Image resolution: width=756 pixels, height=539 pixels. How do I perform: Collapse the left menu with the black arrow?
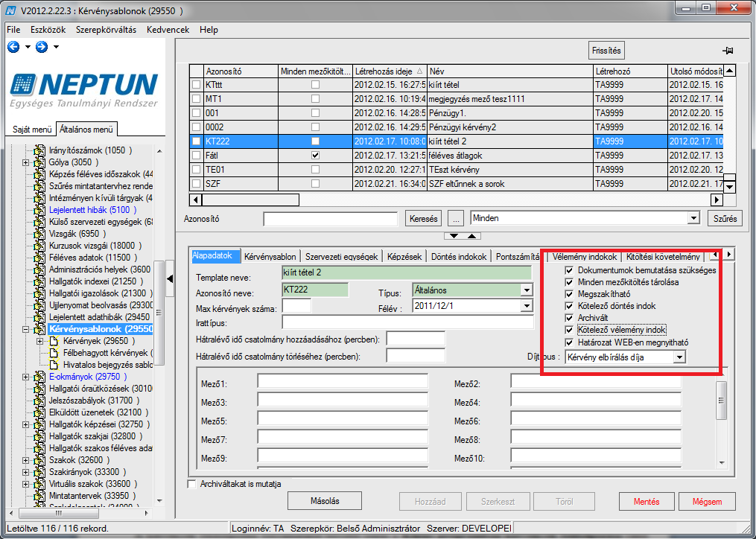[170, 278]
